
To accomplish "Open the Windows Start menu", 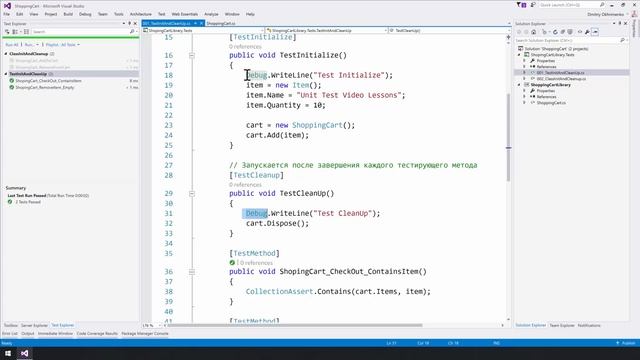I will click(x=8, y=353).
